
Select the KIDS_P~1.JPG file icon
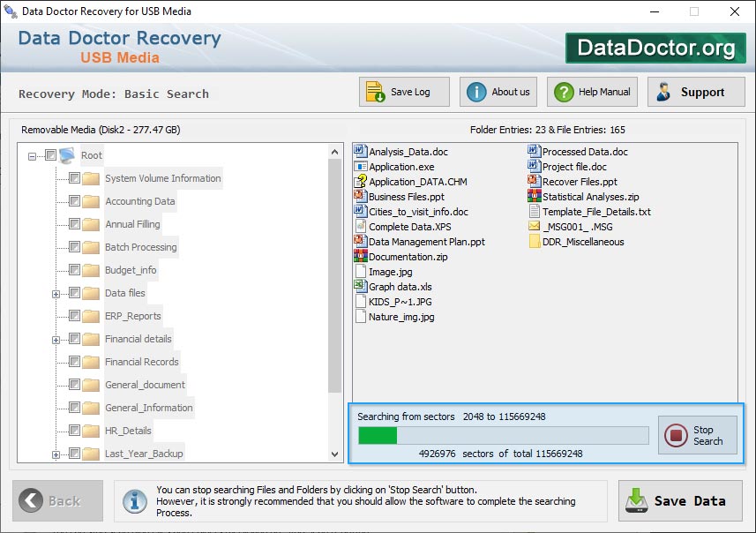point(360,302)
